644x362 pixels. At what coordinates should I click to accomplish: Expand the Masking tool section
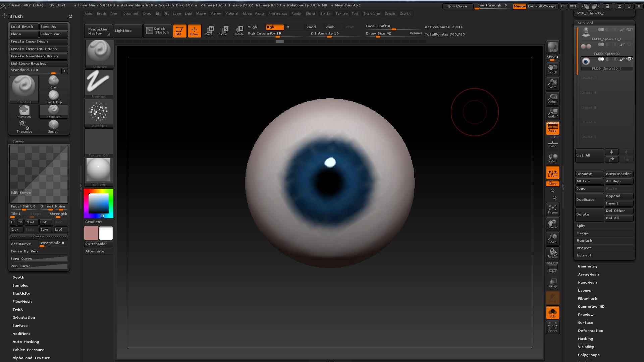pos(585,339)
